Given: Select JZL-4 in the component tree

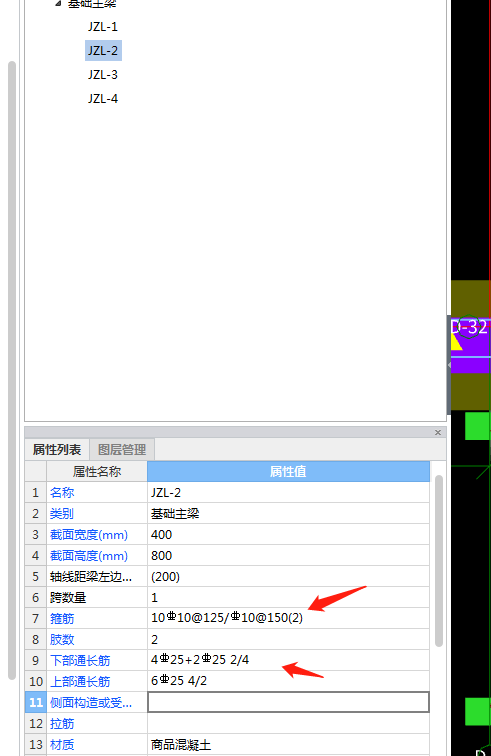Looking at the screenshot, I should click(103, 99).
